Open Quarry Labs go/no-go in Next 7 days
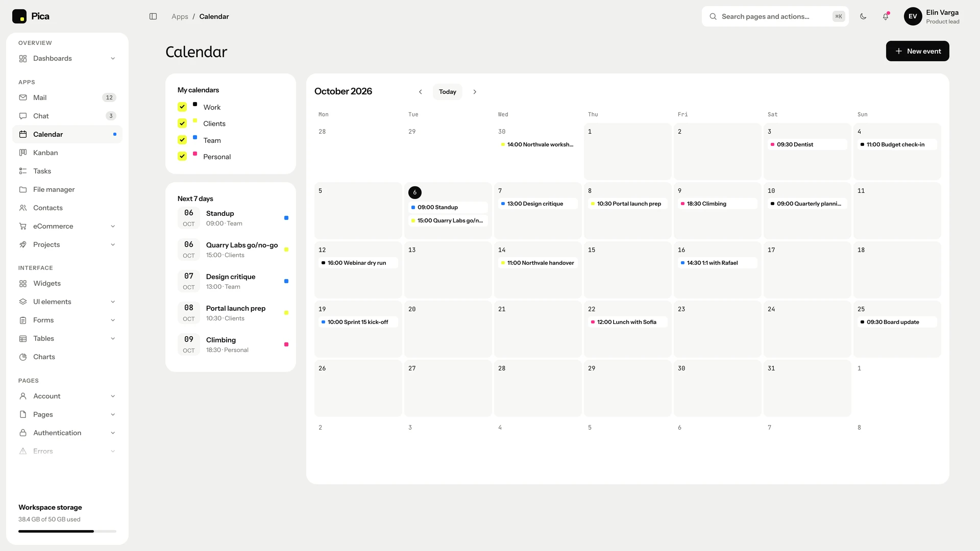 click(x=233, y=249)
